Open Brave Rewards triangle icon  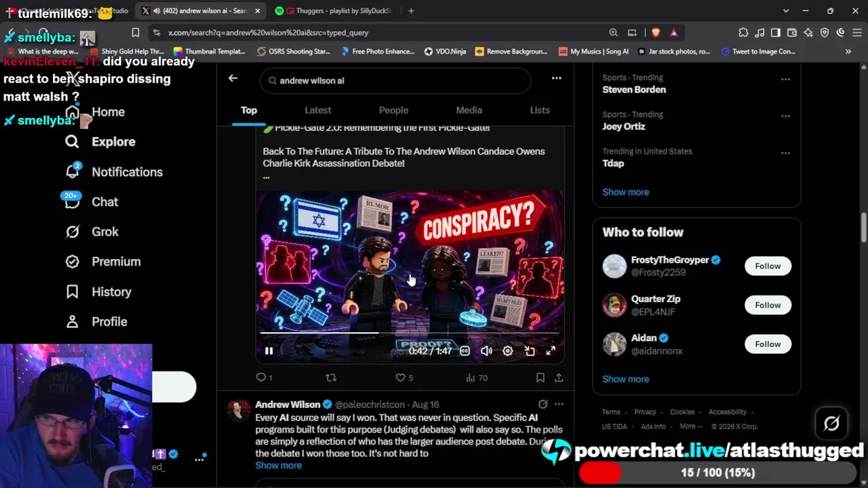click(673, 33)
